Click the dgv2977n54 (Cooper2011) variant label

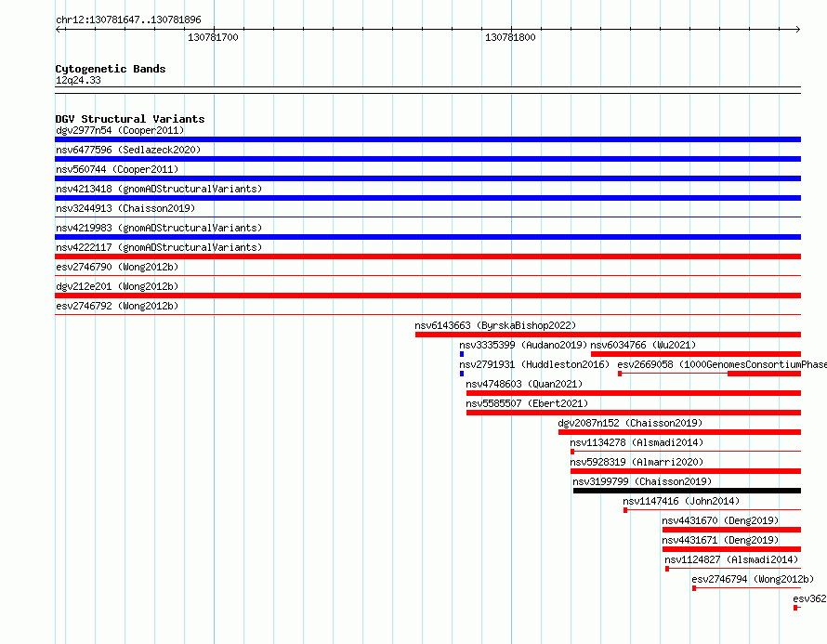[x=120, y=130]
